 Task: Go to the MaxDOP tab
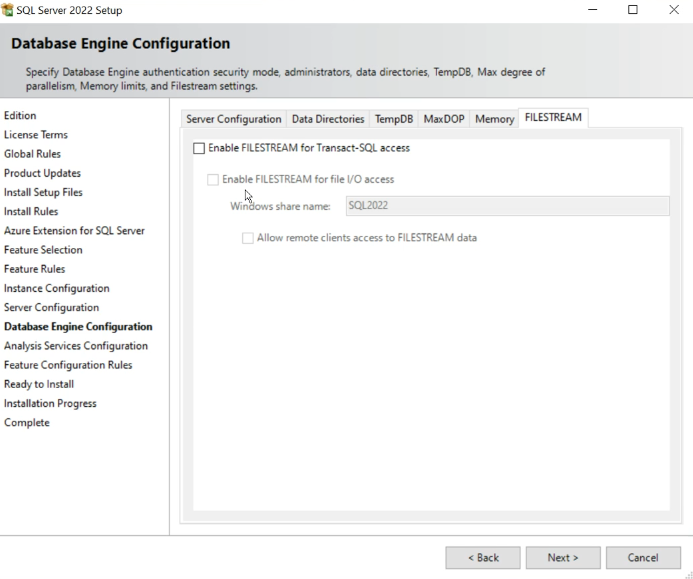click(444, 119)
